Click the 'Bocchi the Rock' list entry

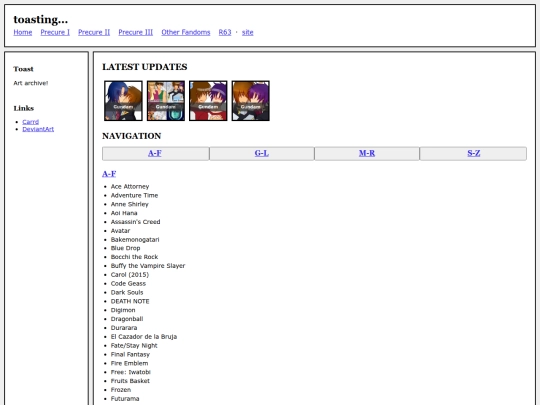coord(134,257)
